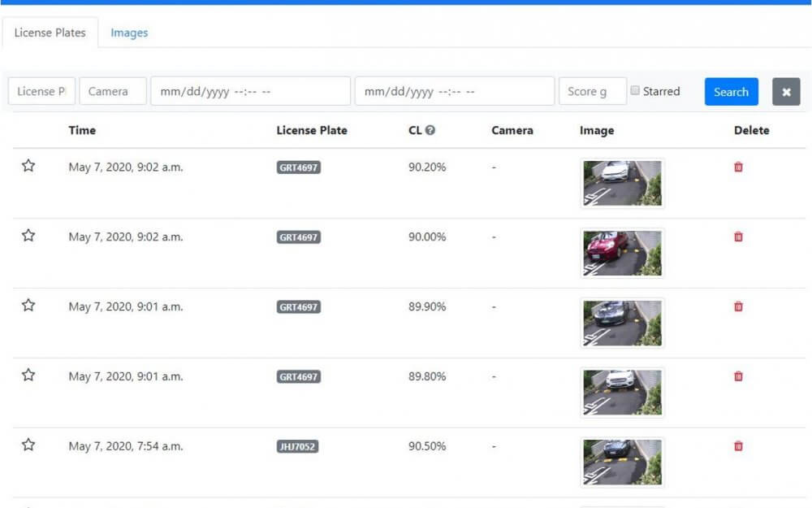Star the JHJ7052 entry
The image size is (812, 508).
(28, 445)
